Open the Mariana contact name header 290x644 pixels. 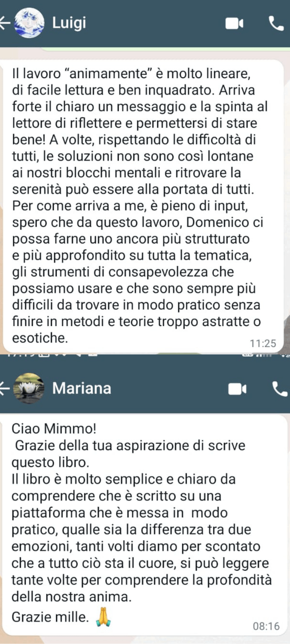point(82,389)
